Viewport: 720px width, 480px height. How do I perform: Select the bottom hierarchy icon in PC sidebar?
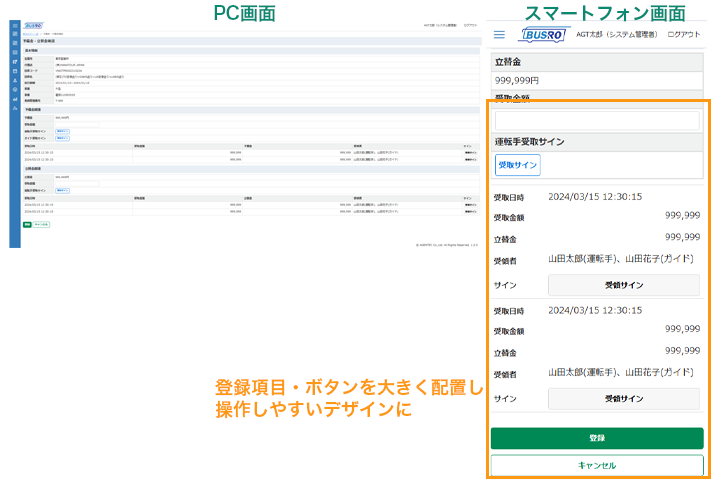(15, 108)
